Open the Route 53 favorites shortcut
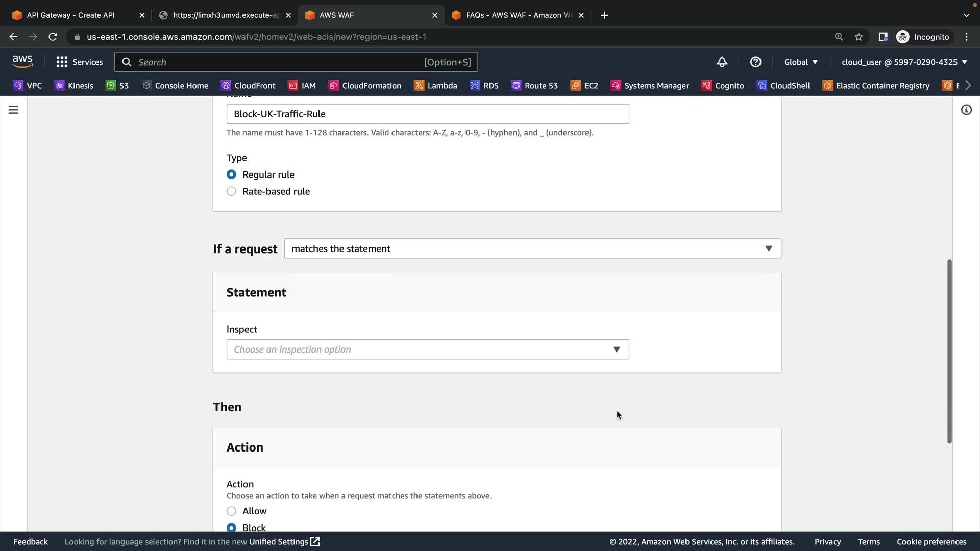The width and height of the screenshot is (980, 551). [x=534, y=86]
